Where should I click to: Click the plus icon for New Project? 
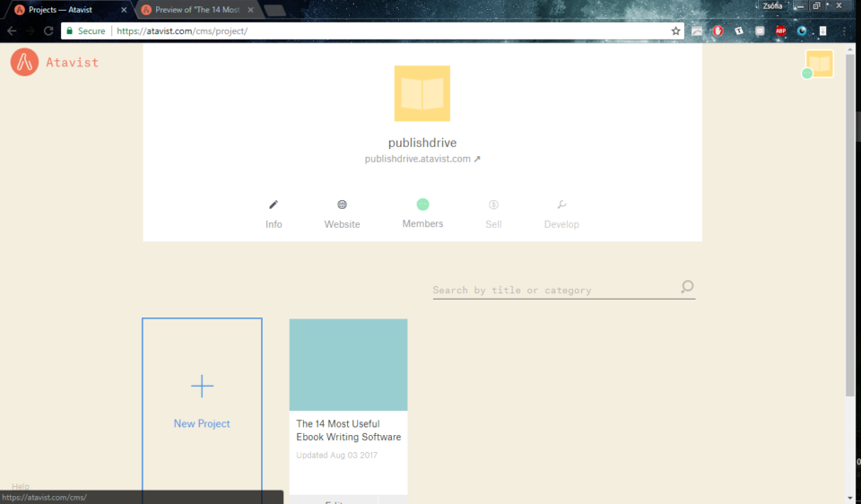202,386
